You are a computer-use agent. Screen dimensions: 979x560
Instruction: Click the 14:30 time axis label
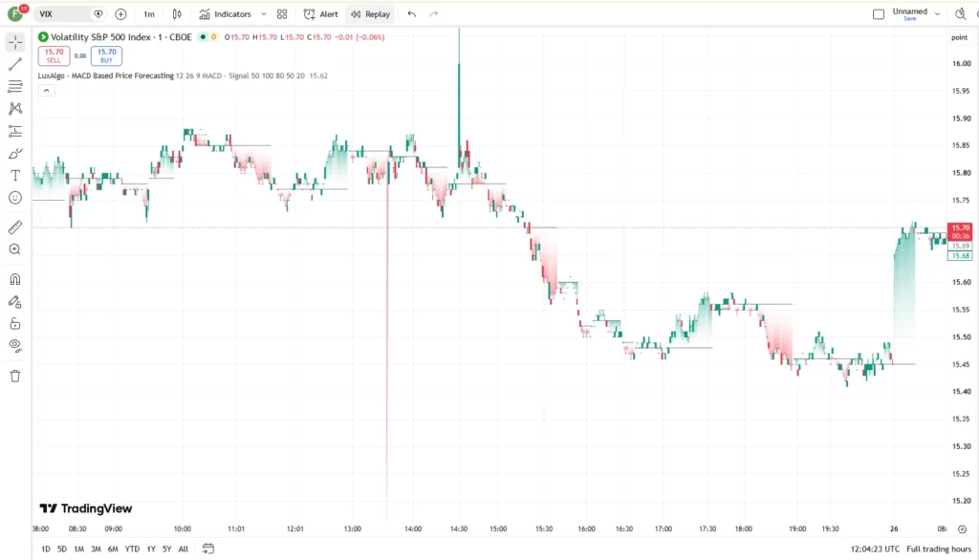[459, 528]
